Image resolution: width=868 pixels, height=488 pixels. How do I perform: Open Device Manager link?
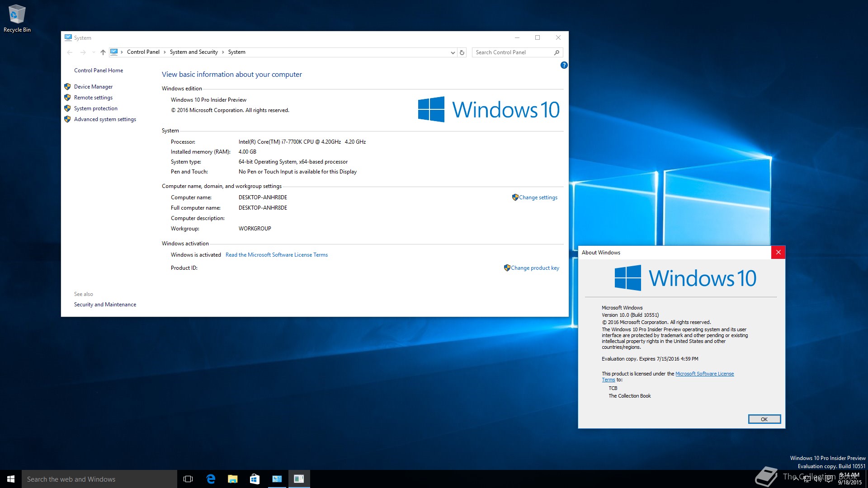coord(93,86)
